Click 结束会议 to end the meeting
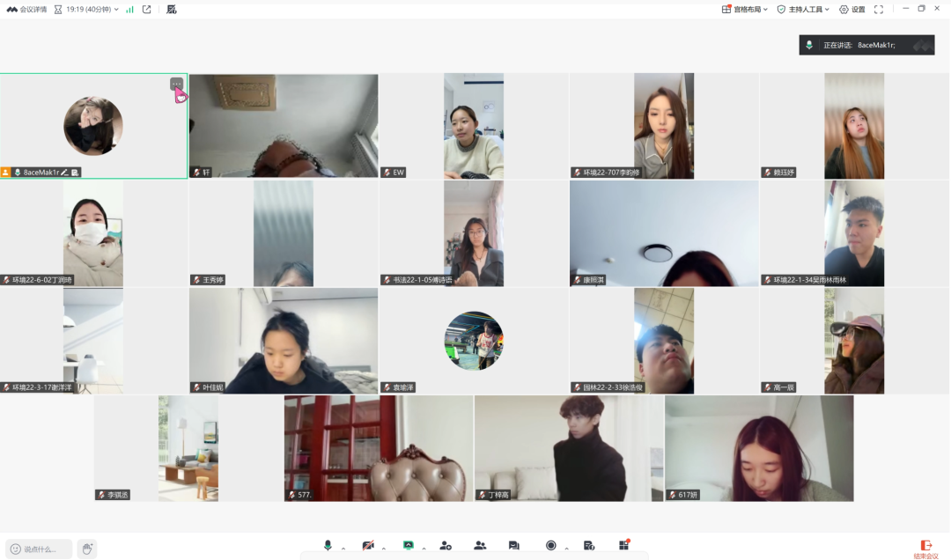The image size is (951, 560). pyautogui.click(x=925, y=549)
